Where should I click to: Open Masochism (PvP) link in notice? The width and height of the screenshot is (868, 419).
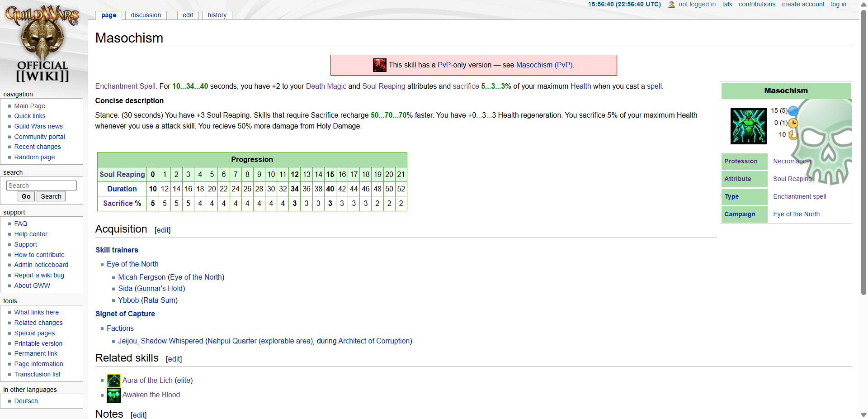click(x=544, y=65)
